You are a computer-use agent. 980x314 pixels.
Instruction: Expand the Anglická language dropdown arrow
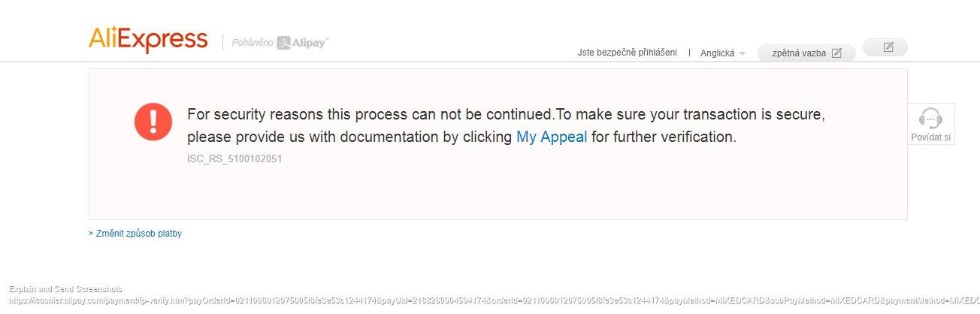(743, 54)
